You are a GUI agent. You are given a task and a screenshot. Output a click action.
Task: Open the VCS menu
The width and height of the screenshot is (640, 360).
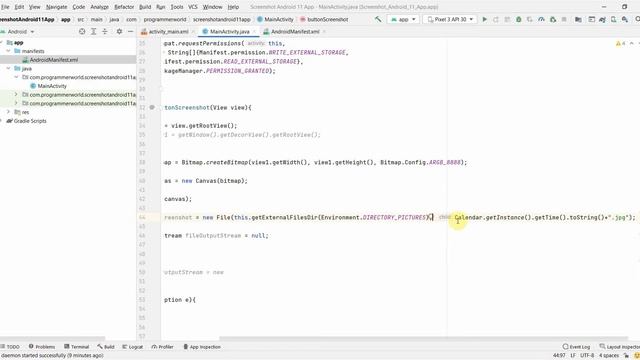point(193,7)
